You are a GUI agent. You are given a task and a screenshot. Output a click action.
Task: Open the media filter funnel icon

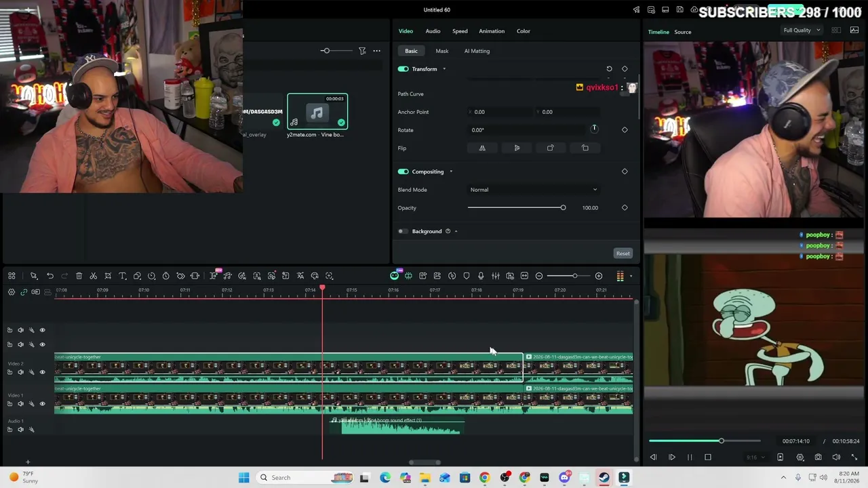[362, 51]
